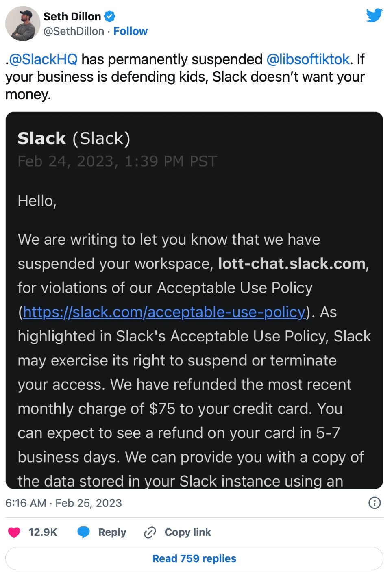This screenshot has height=578, width=392.
Task: Click the slack.com acceptable-use-policy link
Action: [x=164, y=312]
